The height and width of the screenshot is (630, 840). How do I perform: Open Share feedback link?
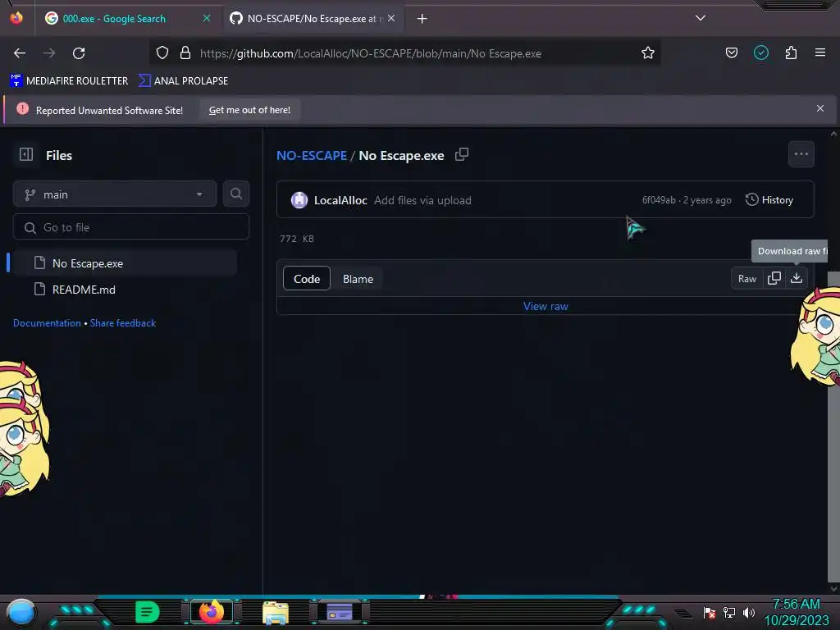click(x=123, y=323)
